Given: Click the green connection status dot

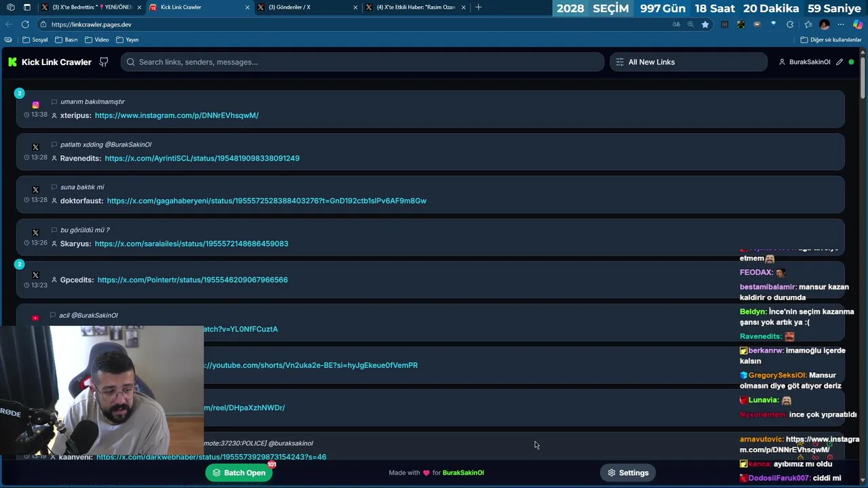Looking at the screenshot, I should (851, 62).
